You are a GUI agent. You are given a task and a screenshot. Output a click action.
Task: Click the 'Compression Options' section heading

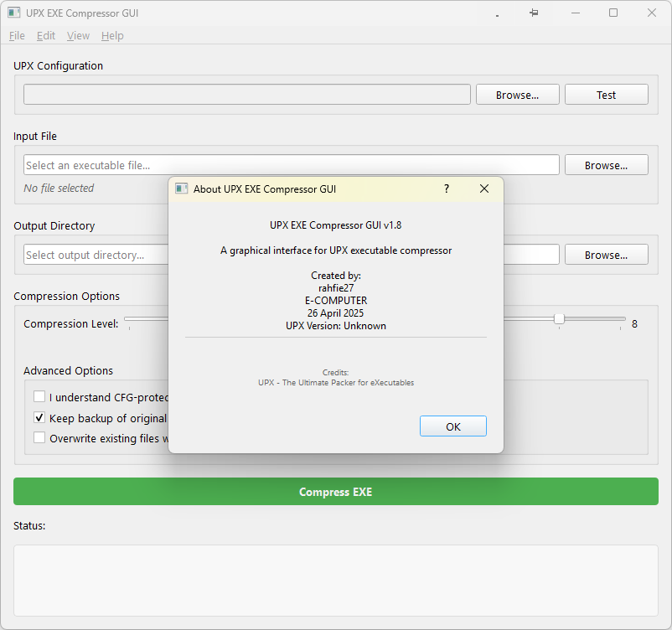pos(66,296)
